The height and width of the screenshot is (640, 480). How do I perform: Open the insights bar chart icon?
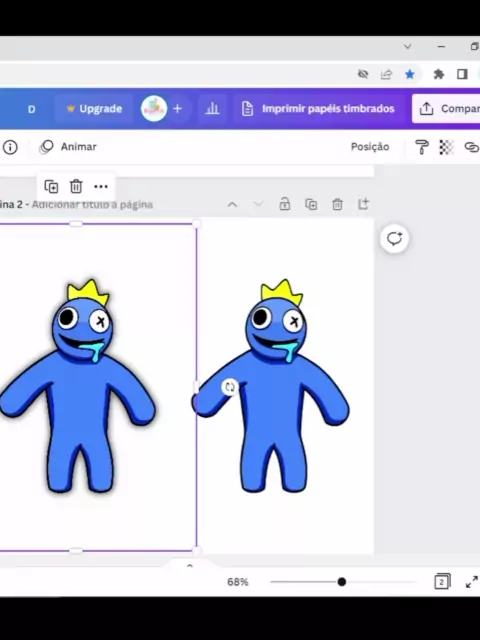tap(212, 109)
